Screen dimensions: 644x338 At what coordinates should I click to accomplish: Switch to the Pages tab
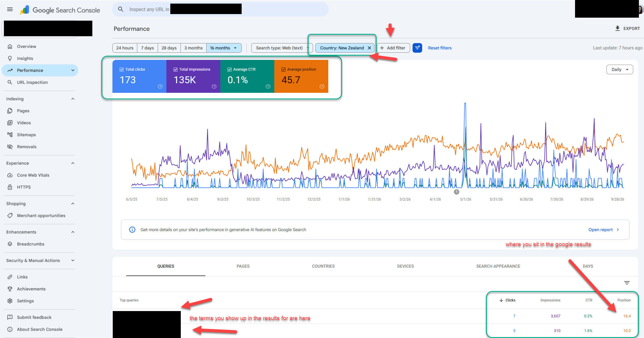(x=243, y=266)
